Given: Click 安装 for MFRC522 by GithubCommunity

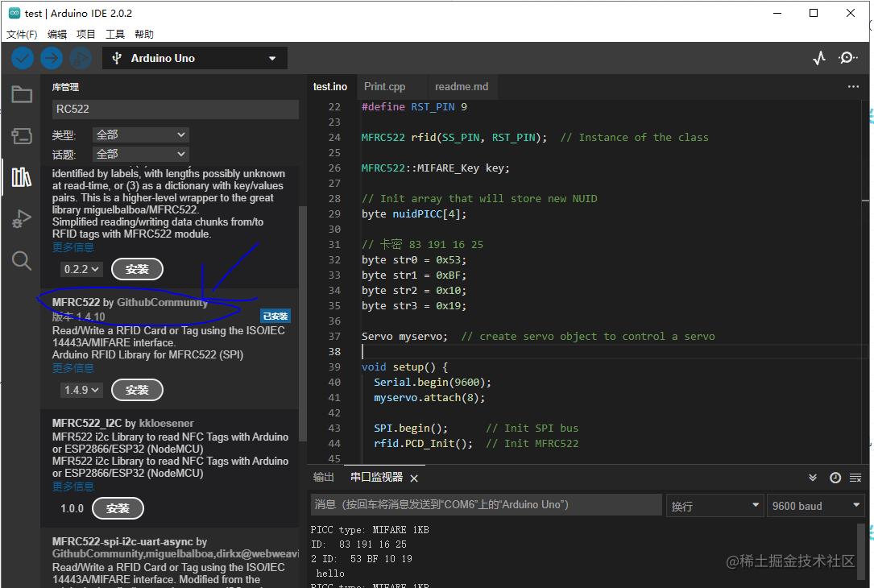Looking at the screenshot, I should click(x=137, y=390).
